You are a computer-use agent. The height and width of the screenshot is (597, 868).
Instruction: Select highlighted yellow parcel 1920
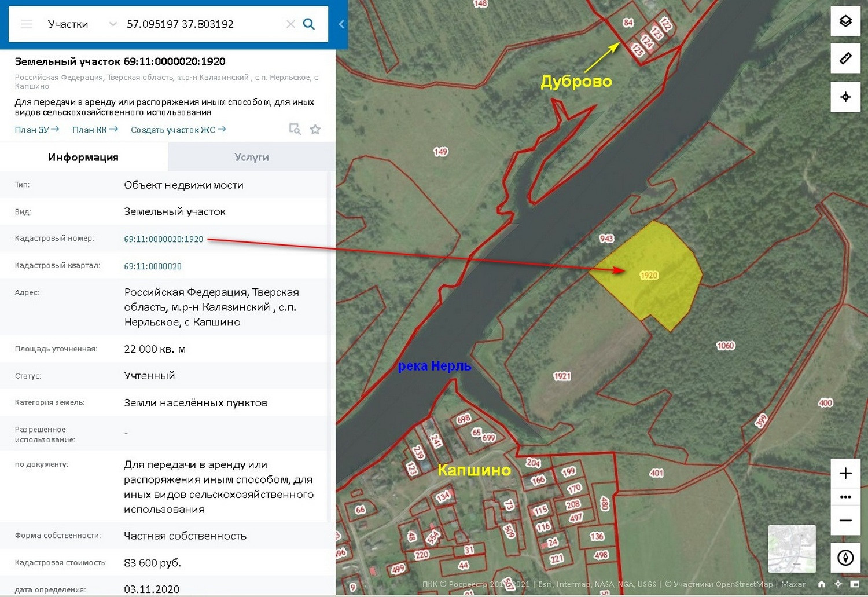[649, 276]
